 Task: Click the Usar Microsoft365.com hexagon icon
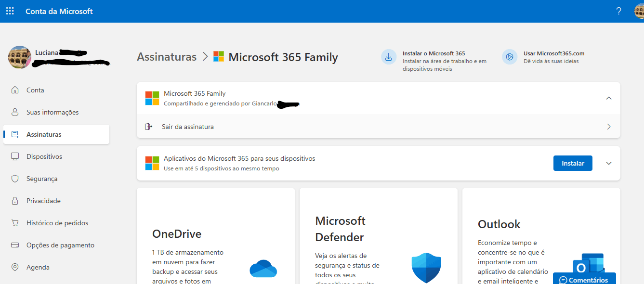coord(510,57)
